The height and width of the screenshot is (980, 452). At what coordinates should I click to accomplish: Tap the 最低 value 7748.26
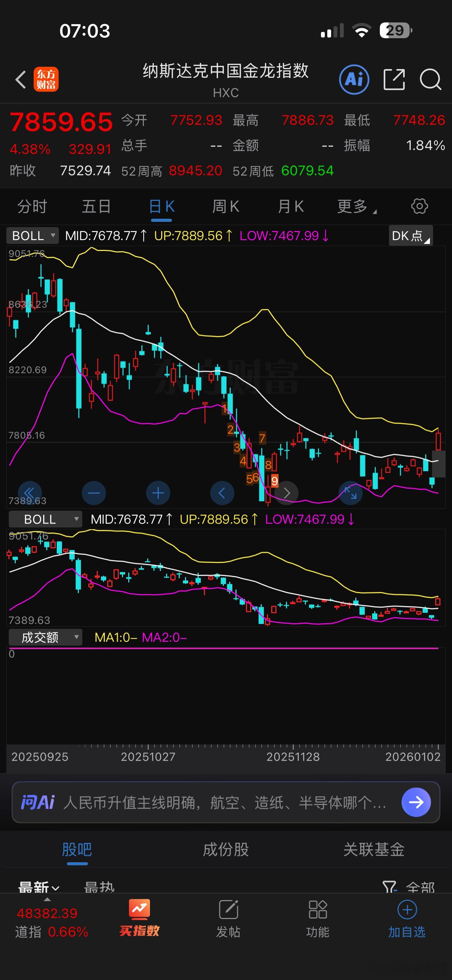coord(419,120)
